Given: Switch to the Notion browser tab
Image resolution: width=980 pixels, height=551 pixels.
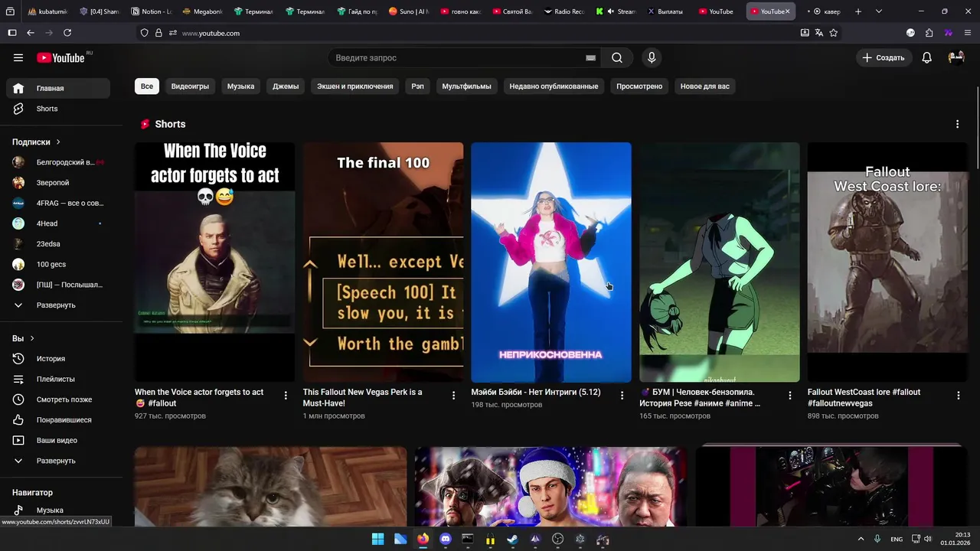Looking at the screenshot, I should (152, 11).
